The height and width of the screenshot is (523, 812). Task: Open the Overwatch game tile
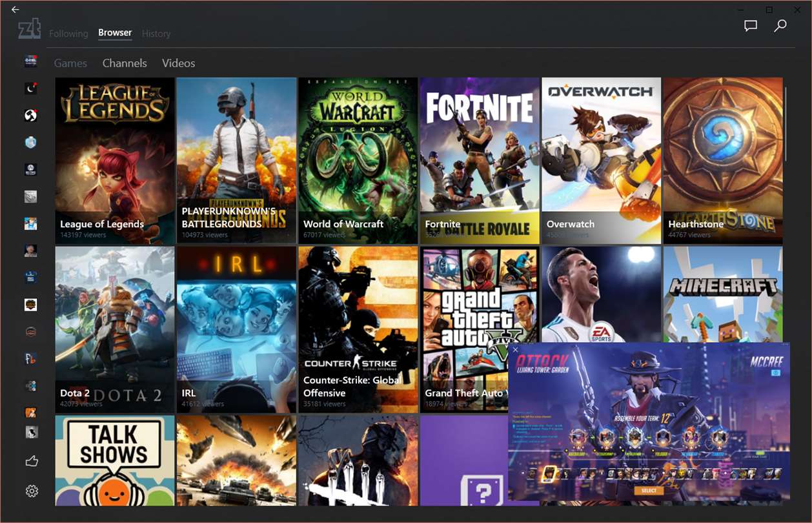(x=602, y=161)
